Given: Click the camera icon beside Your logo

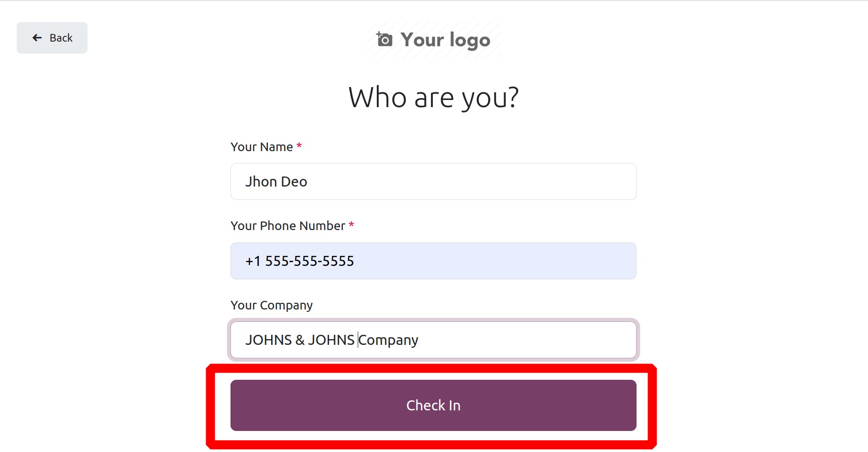Looking at the screenshot, I should 385,40.
